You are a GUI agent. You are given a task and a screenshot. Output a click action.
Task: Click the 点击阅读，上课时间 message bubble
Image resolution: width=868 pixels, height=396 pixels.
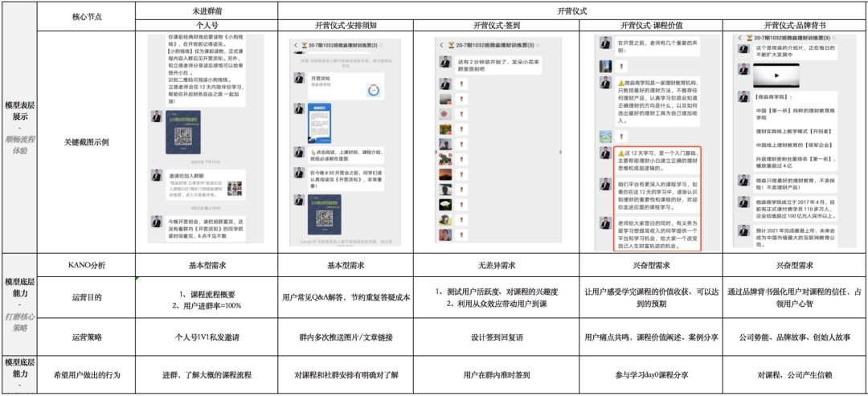click(345, 155)
